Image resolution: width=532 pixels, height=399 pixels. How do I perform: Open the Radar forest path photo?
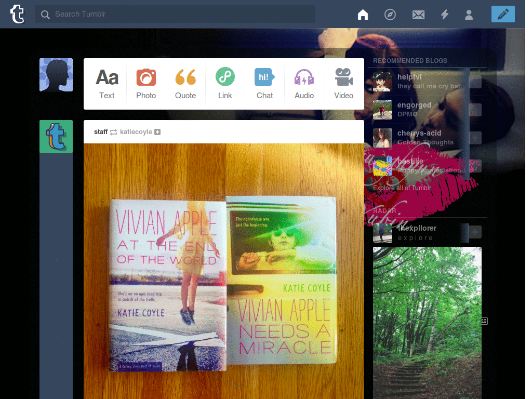(x=427, y=323)
